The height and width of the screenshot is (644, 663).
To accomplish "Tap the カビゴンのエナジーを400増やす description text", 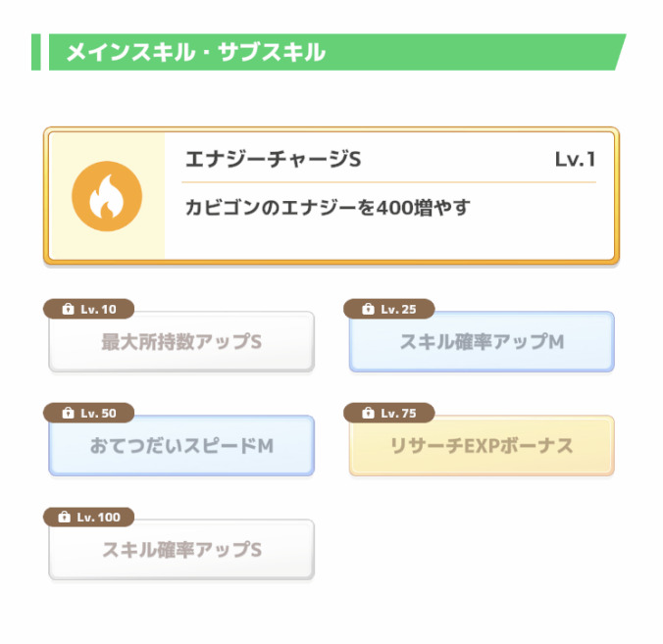I will (x=328, y=208).
